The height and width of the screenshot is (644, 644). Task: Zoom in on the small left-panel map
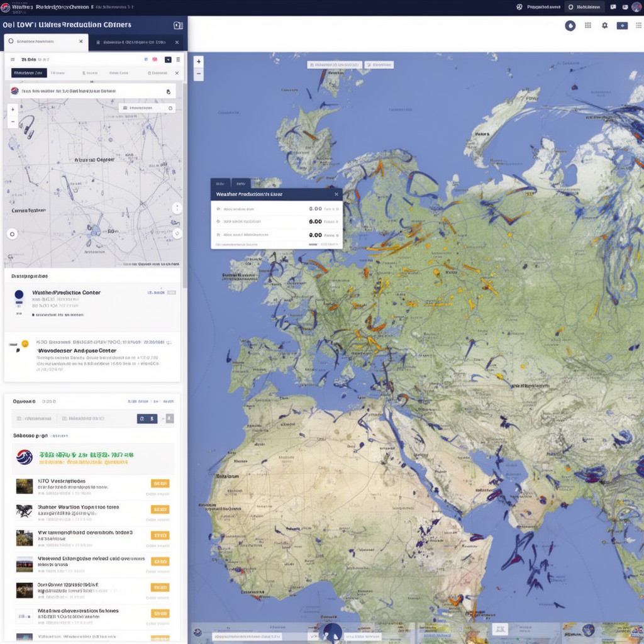[13, 109]
